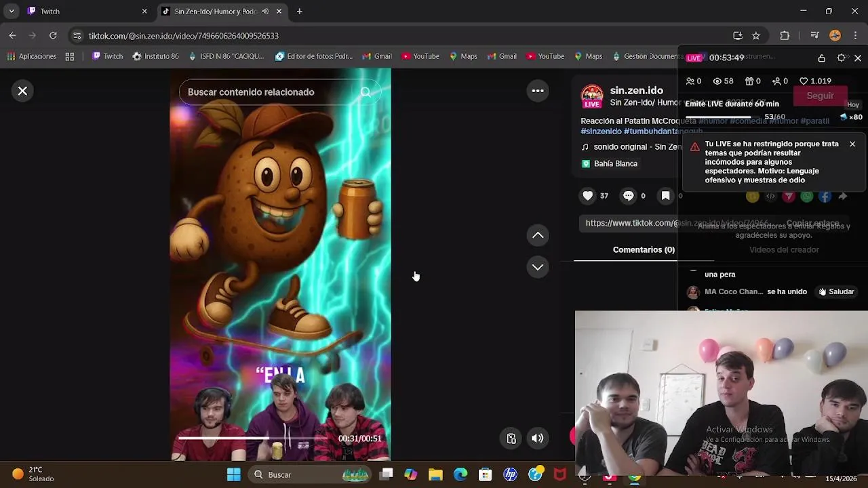Click the embed code share icon
Viewport: 868px width, 488px height.
click(770, 197)
